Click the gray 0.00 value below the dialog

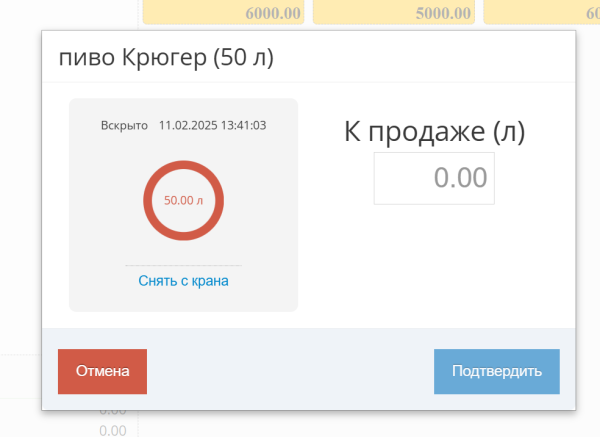tap(112, 430)
